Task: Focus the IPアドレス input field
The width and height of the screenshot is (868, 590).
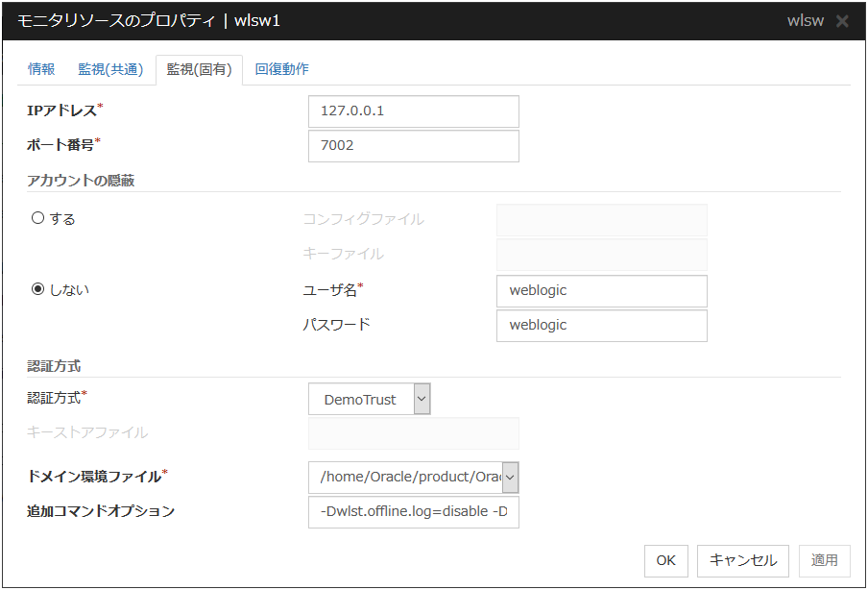Action: click(413, 111)
